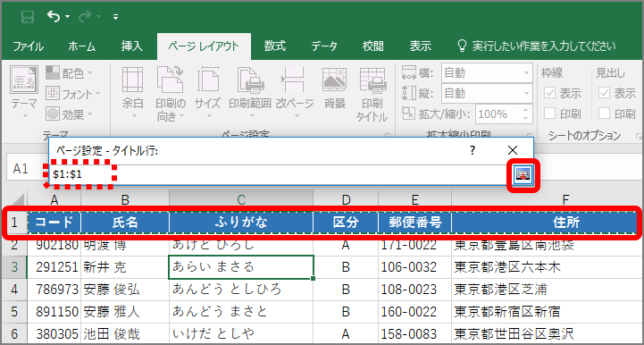This screenshot has height=345, width=644.
Task: Open the 効果 theme effects menu
Action: [x=69, y=114]
